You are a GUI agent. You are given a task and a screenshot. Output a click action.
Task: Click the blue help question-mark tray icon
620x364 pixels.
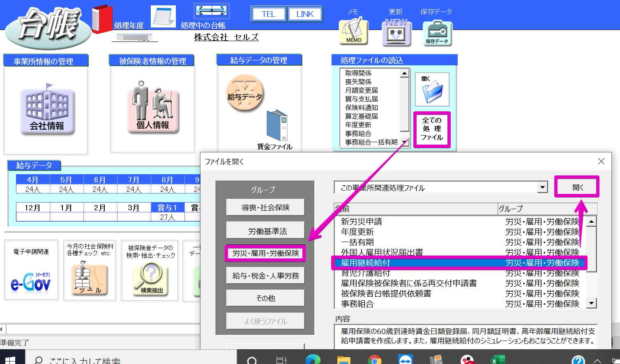[x=578, y=360]
